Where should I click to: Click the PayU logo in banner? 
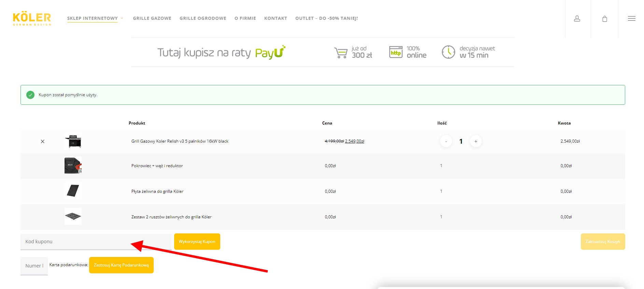point(270,52)
